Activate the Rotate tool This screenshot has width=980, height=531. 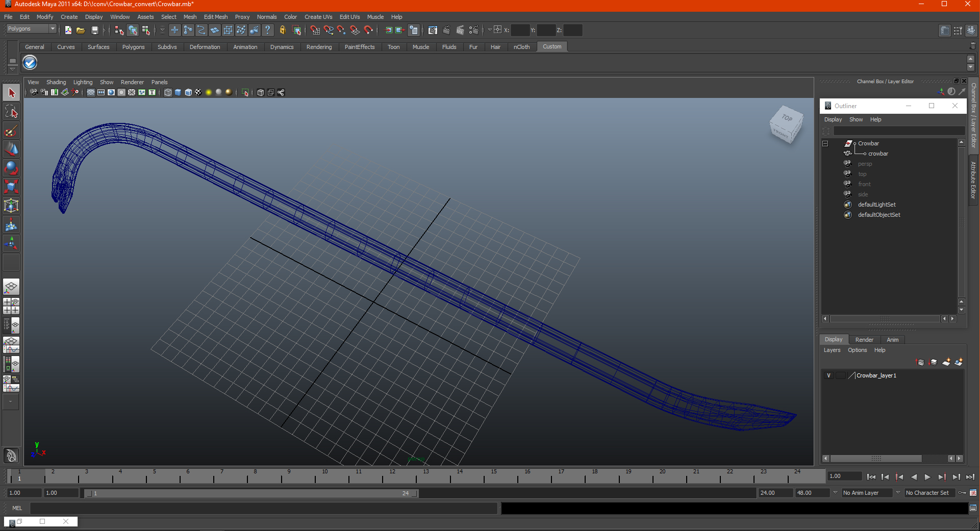pos(11,168)
